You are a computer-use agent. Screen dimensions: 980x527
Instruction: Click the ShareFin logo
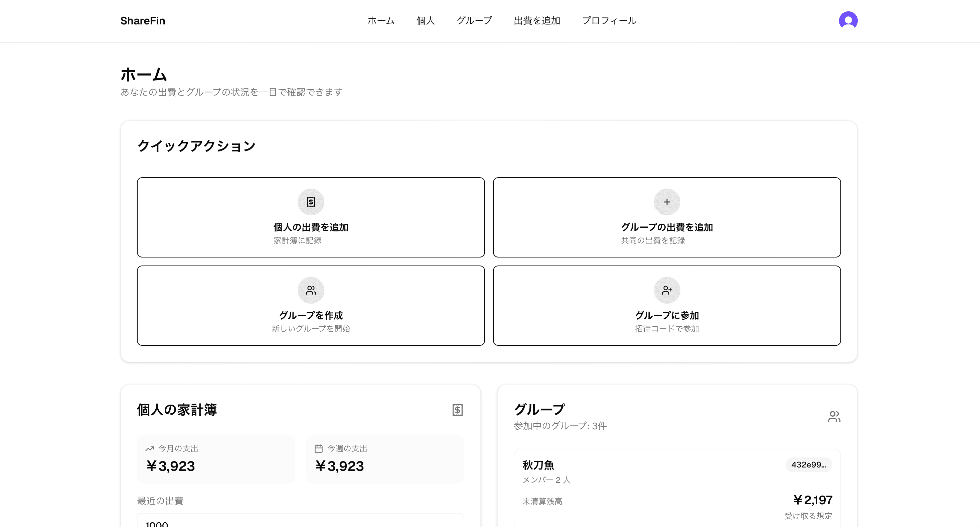tap(143, 20)
